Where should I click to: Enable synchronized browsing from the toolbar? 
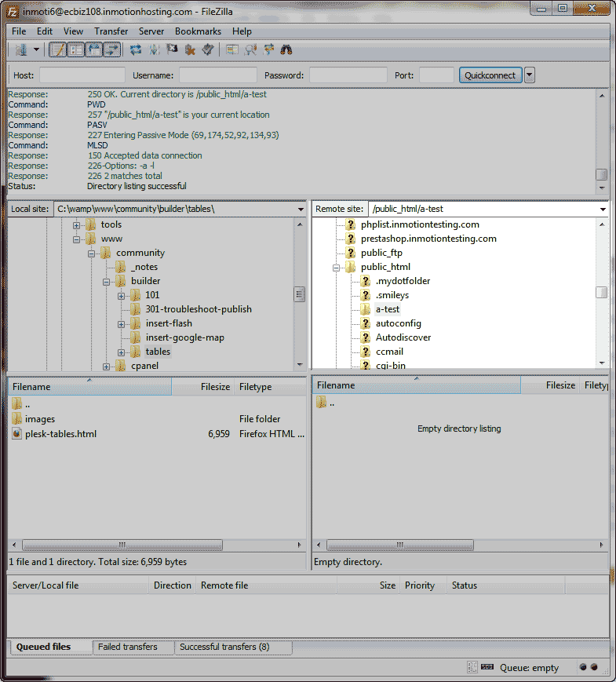click(268, 49)
